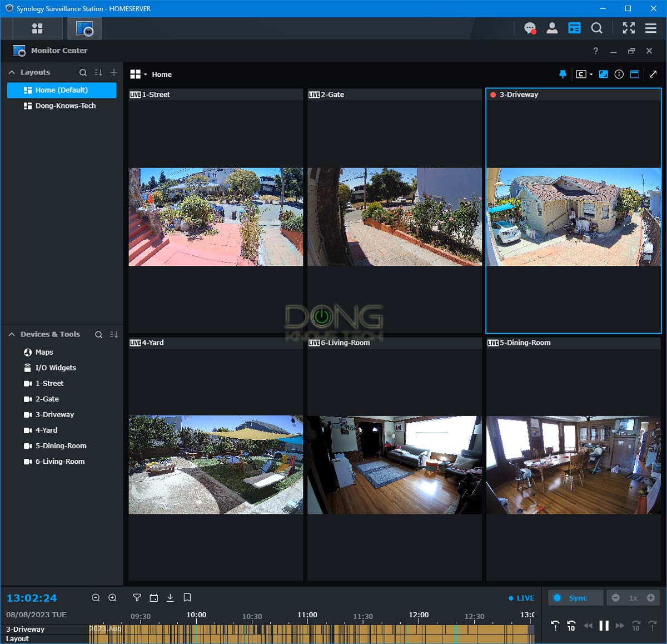Collapse the Devices & Tools section
Screen dimensions: 667x644
pos(12,334)
